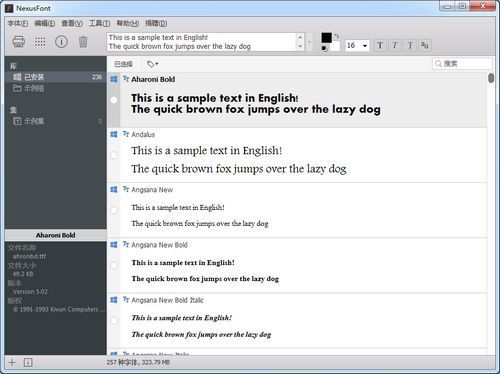Click the black foreground color swatch

coord(326,38)
